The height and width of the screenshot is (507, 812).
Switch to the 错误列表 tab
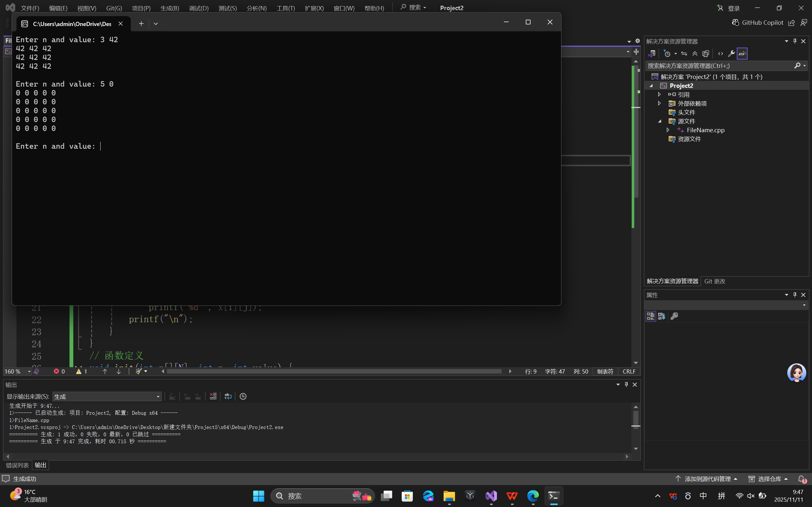17,465
